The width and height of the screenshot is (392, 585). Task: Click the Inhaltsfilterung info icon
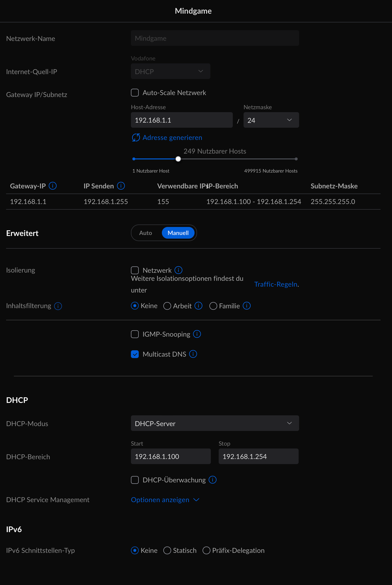tap(58, 306)
